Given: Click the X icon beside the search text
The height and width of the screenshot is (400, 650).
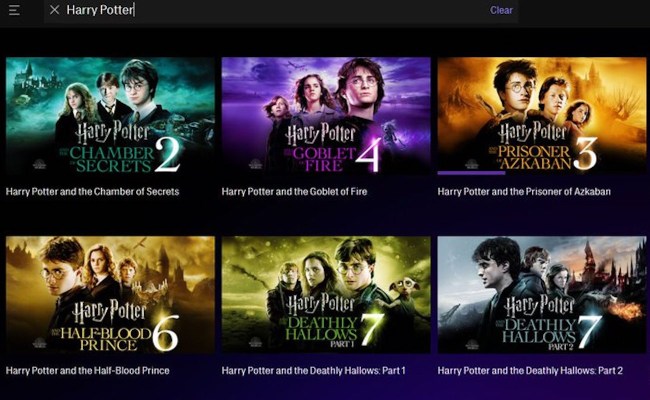Looking at the screenshot, I should pyautogui.click(x=55, y=10).
